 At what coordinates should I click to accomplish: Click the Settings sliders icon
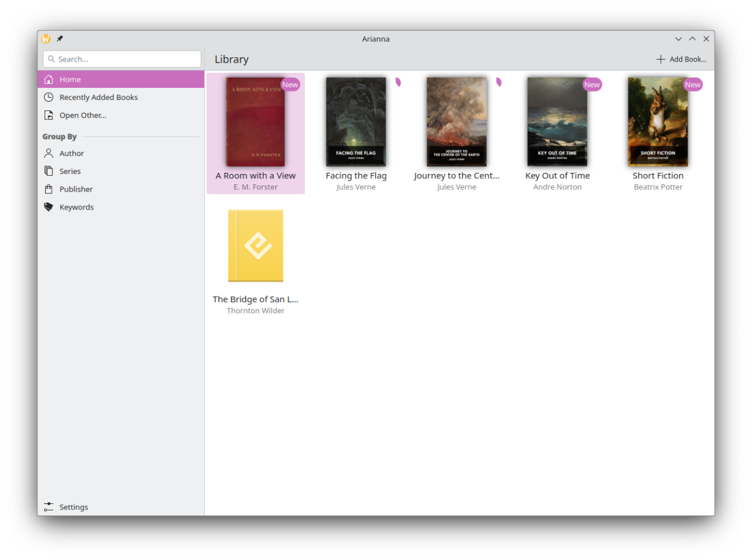[49, 507]
